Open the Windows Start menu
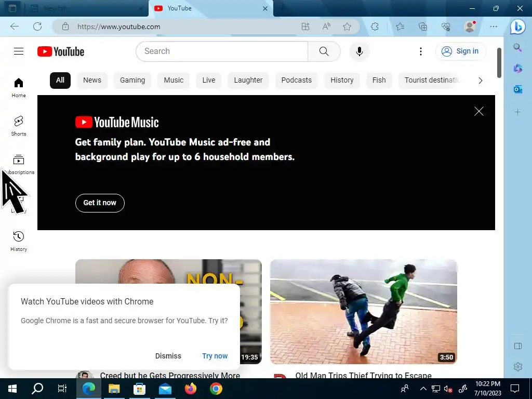This screenshot has width=532, height=399. click(12, 389)
